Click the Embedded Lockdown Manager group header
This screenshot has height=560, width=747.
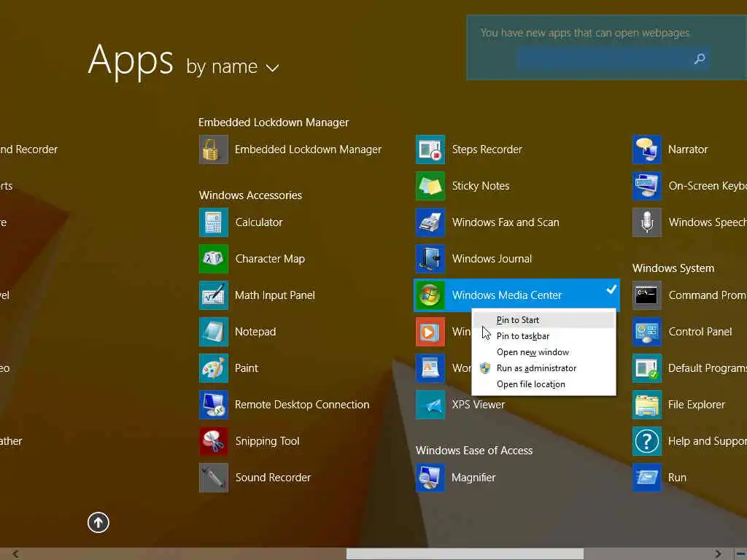coord(274,122)
